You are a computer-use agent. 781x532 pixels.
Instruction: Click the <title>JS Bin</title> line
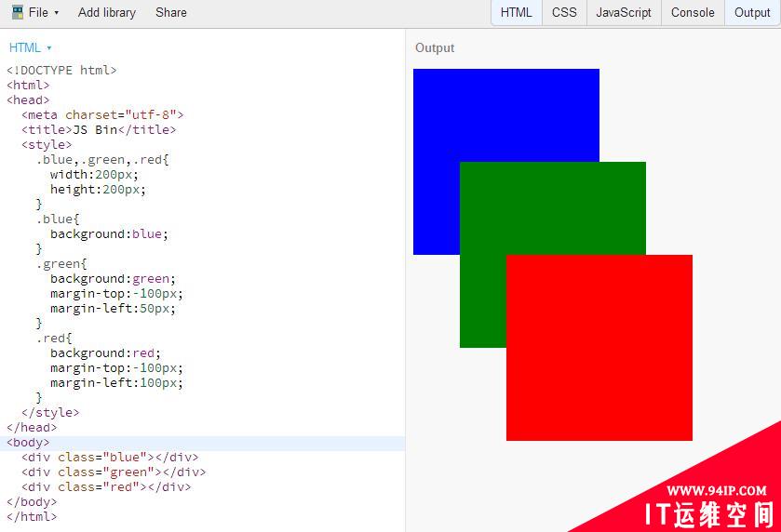pos(99,130)
